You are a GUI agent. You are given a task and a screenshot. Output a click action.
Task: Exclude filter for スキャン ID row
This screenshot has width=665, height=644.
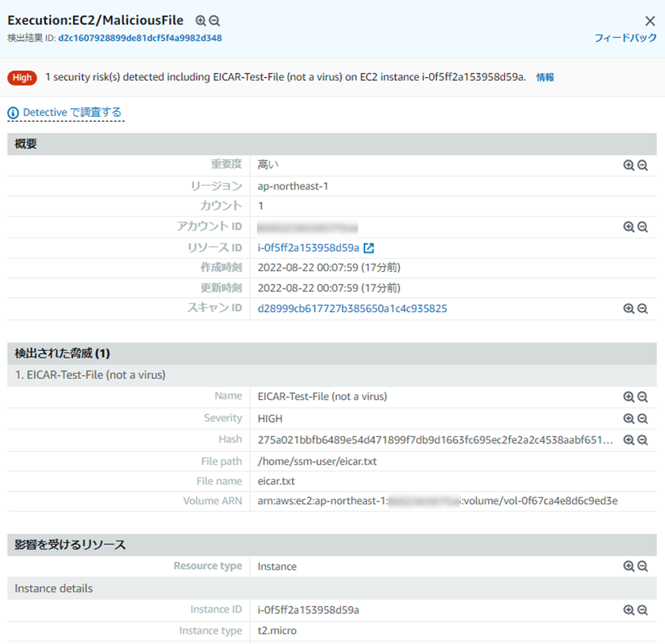tap(643, 308)
